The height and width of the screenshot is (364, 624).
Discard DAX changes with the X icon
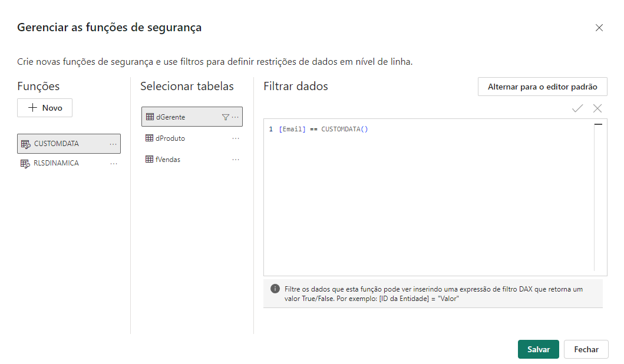[597, 108]
